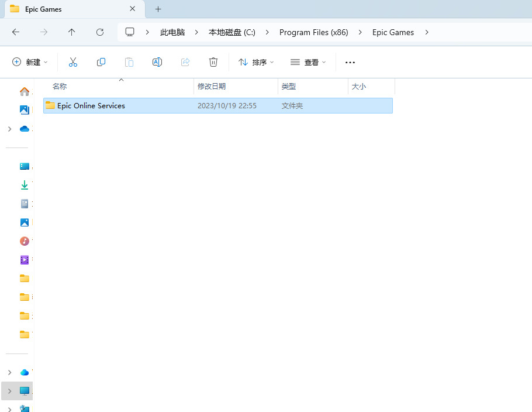
Task: Expand the This PC tree node
Action: click(9, 391)
